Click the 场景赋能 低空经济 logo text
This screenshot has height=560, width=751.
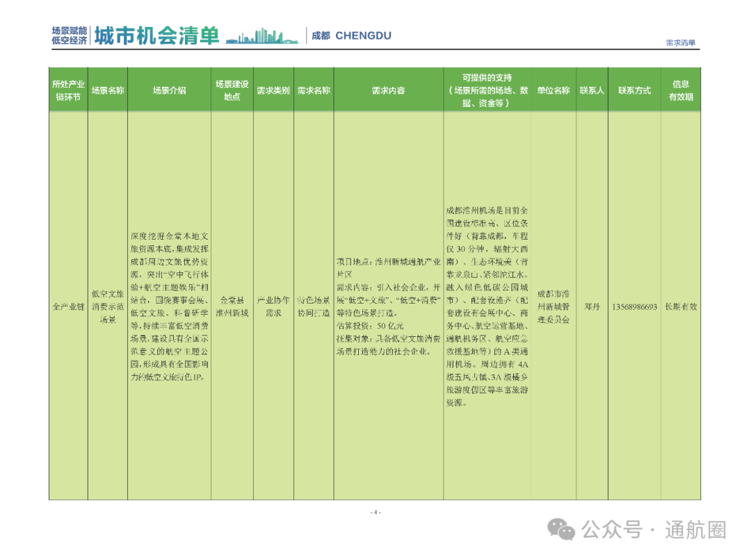(x=70, y=36)
